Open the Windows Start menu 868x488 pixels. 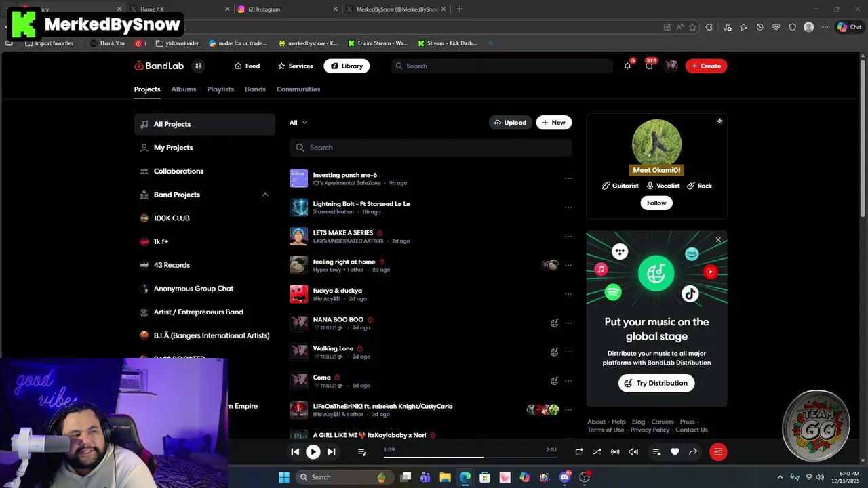[283, 477]
